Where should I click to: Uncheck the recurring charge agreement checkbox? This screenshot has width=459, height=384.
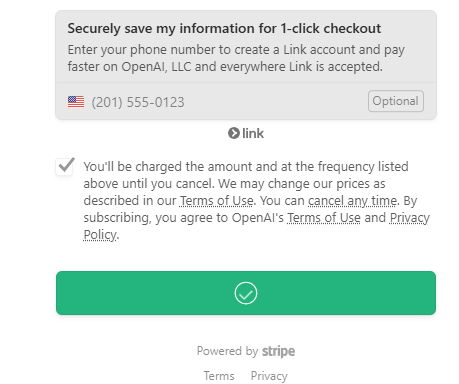[65, 166]
